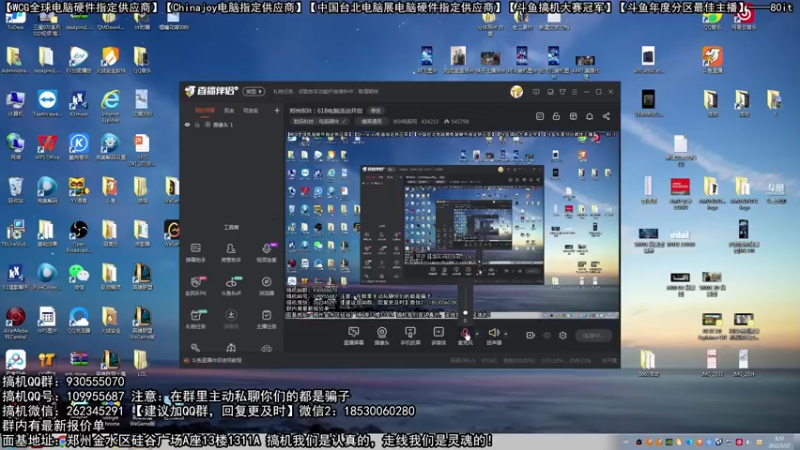Mute the red microphone icon
The image size is (800, 450).
tap(465, 333)
